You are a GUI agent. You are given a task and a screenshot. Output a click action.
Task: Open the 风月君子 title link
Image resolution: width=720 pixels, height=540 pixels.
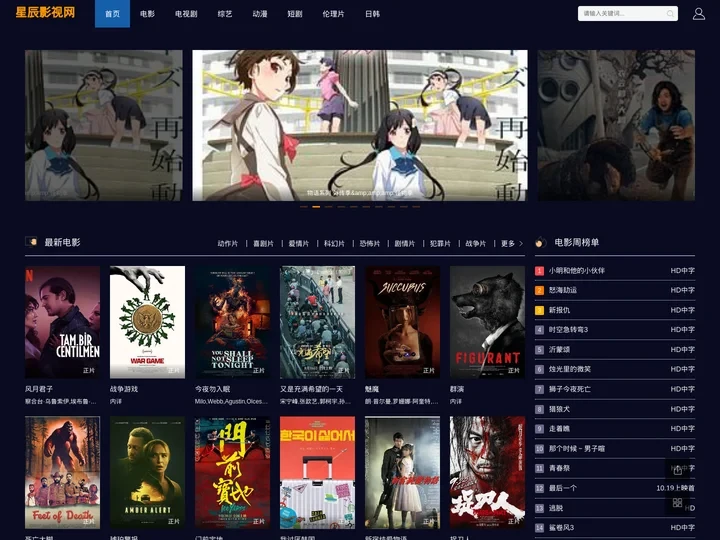click(x=39, y=389)
